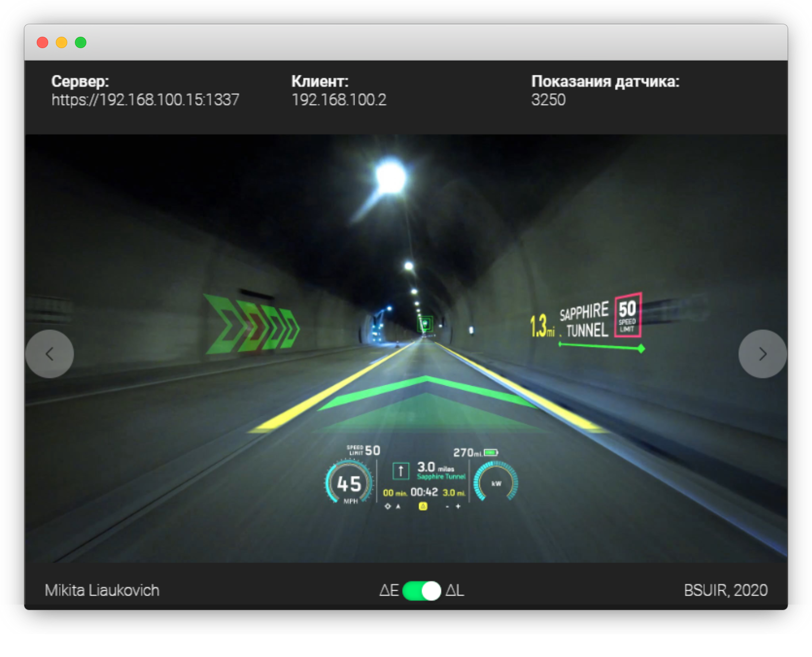812x657 pixels.
Task: Select the diamond waypoint icon below the timer
Action: coord(388,506)
